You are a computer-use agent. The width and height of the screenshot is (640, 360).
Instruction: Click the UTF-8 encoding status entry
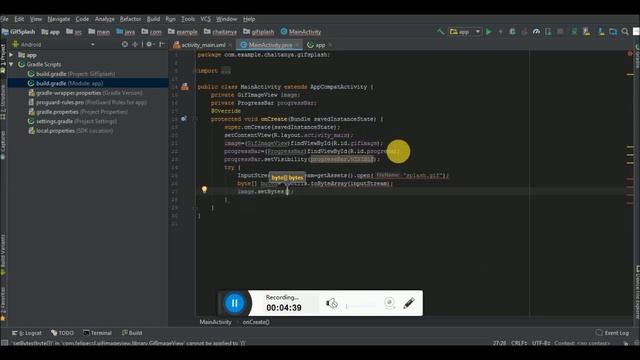pos(541,343)
